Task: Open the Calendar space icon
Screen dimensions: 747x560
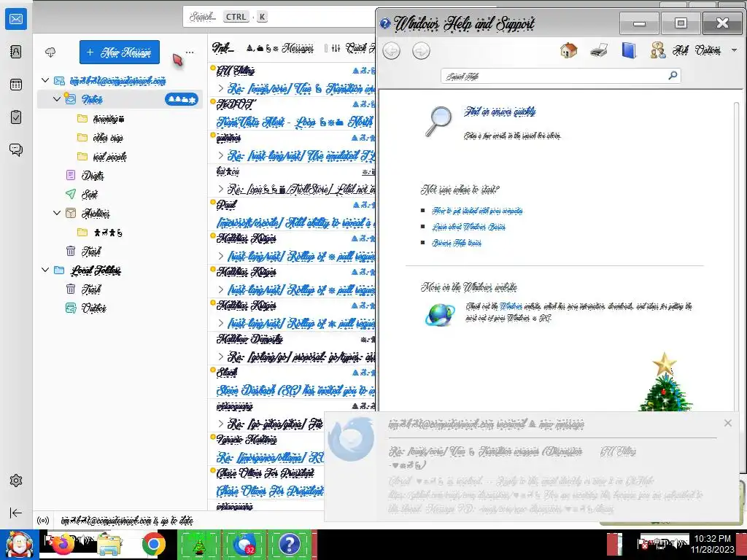Action: 16,85
